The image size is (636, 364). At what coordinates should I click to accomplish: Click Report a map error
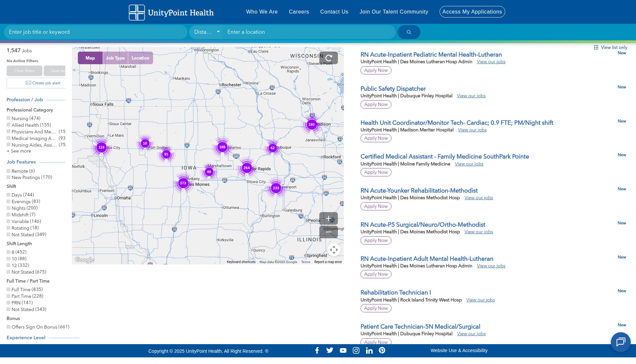pyautogui.click(x=328, y=262)
